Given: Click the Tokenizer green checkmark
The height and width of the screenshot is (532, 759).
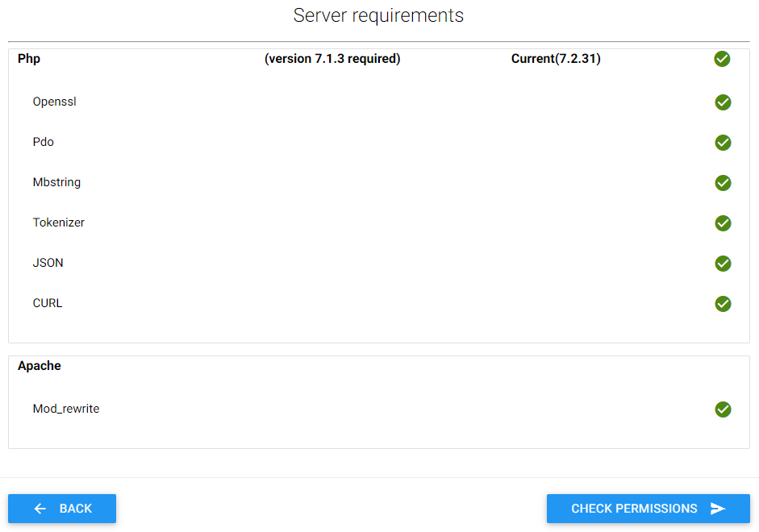Looking at the screenshot, I should [723, 223].
